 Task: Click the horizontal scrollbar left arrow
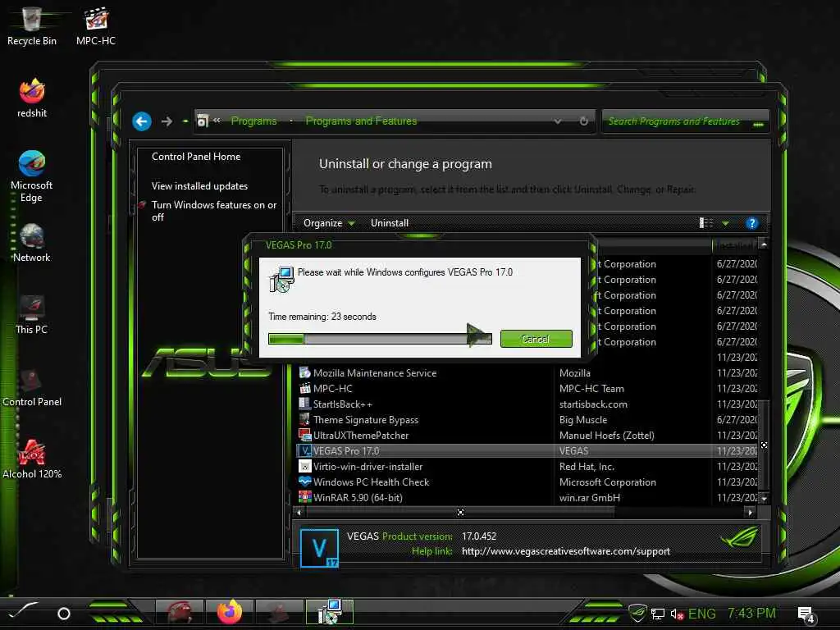299,513
